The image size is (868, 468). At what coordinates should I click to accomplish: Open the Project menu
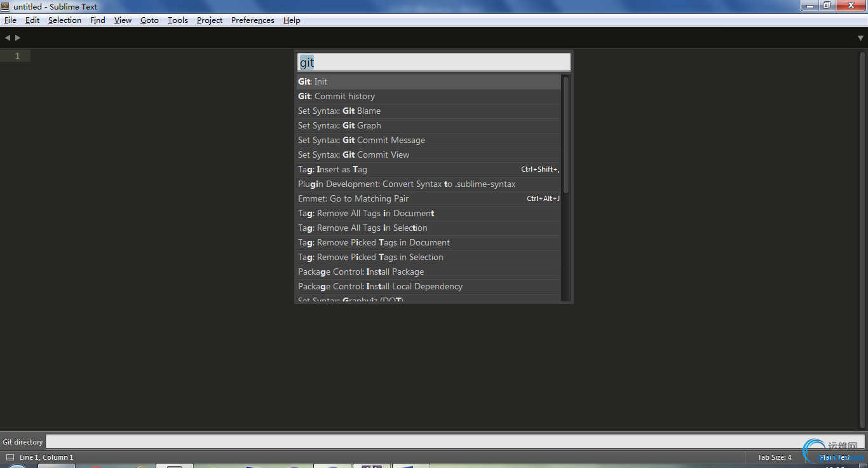pos(210,20)
